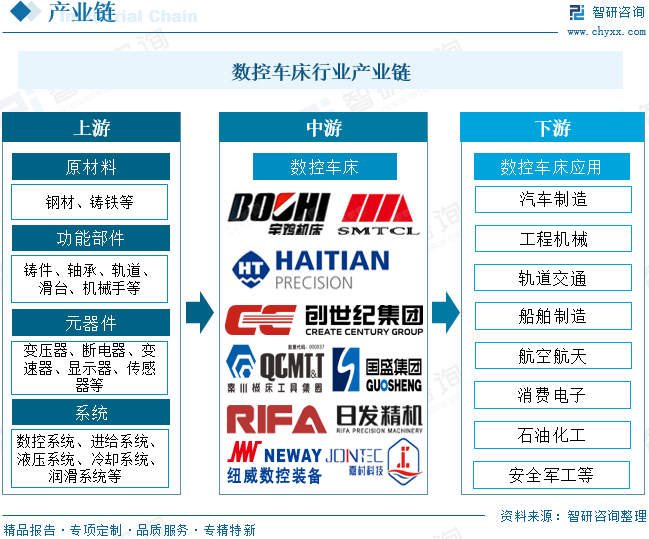Image resolution: width=649 pixels, height=539 pixels.
Task: Click the QCMT&T 秦川机床工具集团 logo
Action: pos(275,368)
